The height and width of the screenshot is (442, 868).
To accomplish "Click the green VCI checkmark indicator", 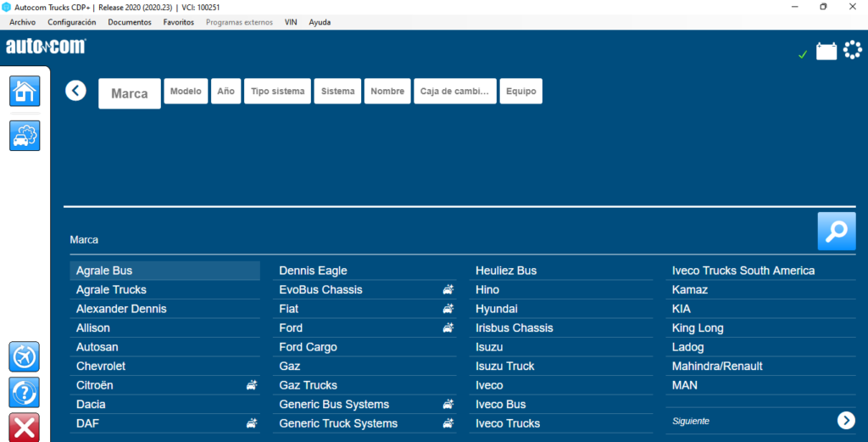I will click(x=803, y=54).
